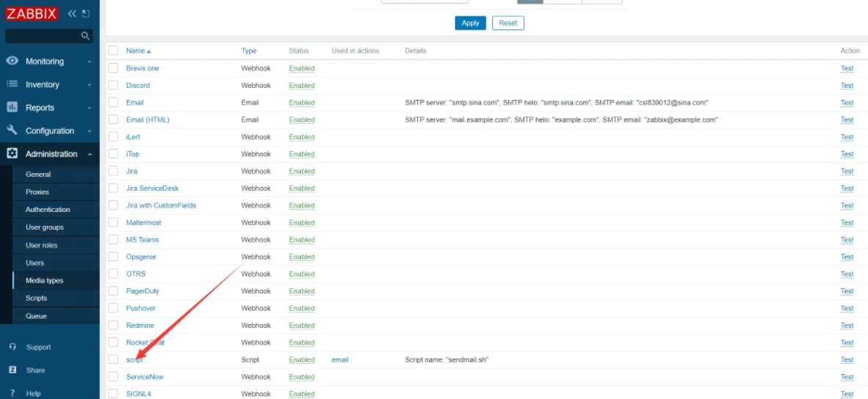Open the Support link in sidebar
868x399 pixels.
tap(38, 347)
